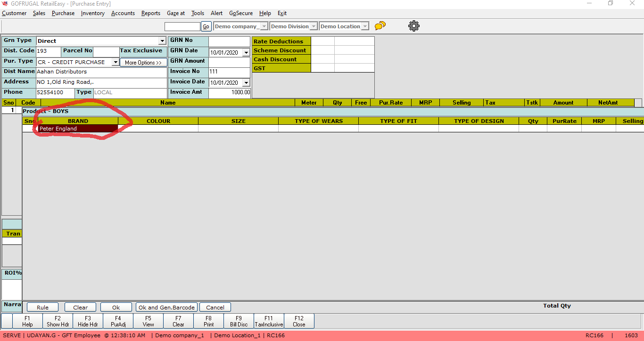This screenshot has width=644, height=341.
Task: Expand the Demo Division dropdown
Action: (x=314, y=26)
